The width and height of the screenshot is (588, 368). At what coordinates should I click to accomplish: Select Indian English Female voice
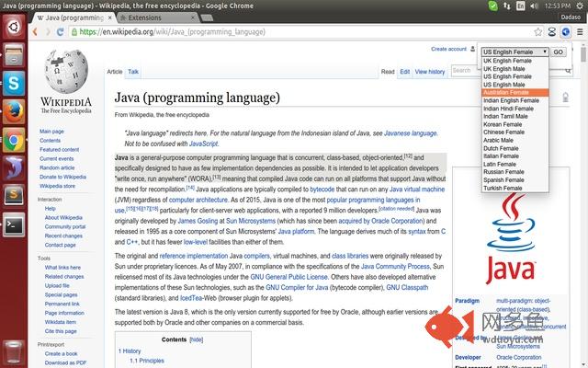(x=514, y=100)
